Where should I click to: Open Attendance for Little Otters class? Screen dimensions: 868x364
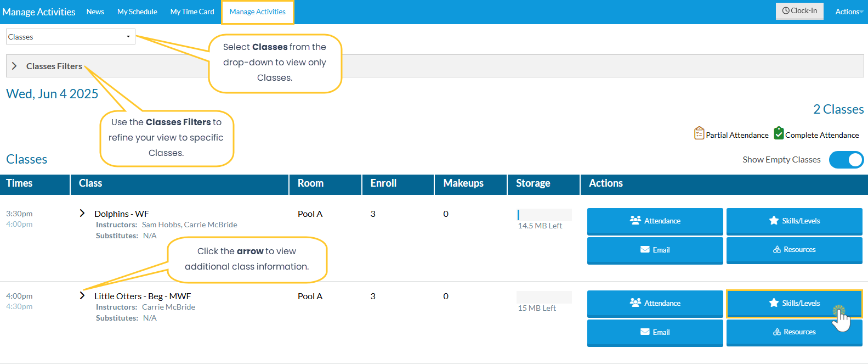655,304
